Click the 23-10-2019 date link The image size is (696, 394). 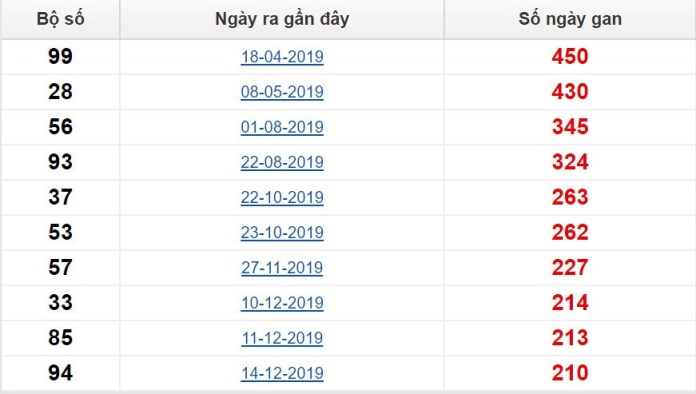(x=282, y=232)
